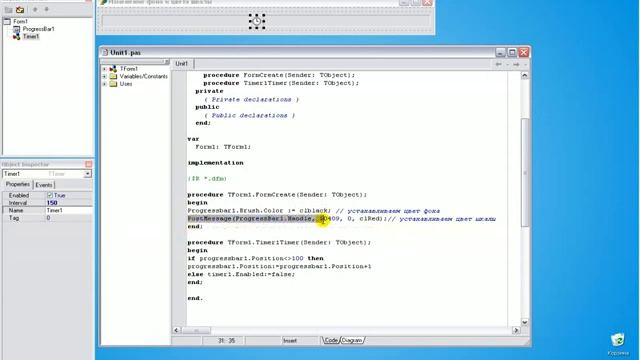
Task: Close the Unit1.pas editor window
Action: 524,52
